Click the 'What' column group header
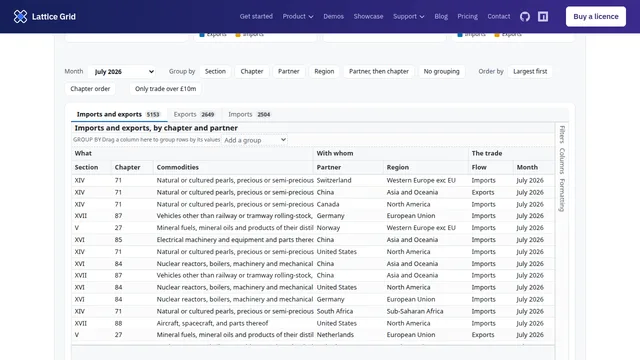Image resolution: width=640 pixels, height=360 pixels. pyautogui.click(x=192, y=153)
